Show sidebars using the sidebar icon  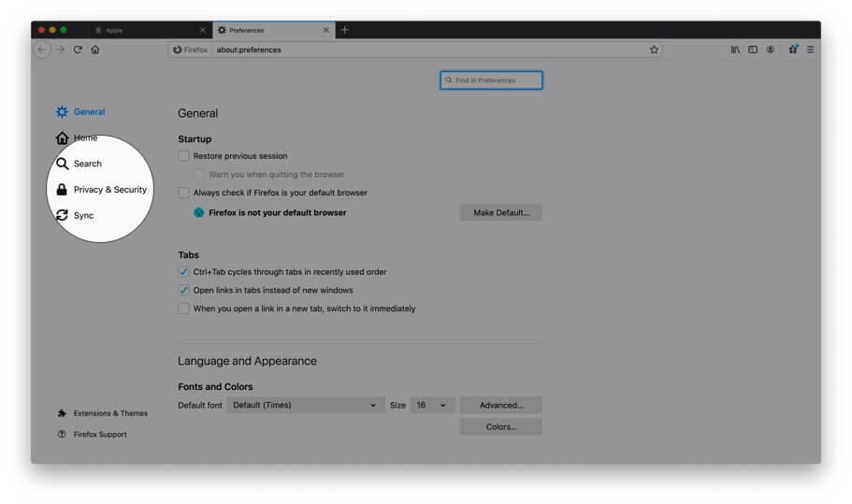[753, 50]
